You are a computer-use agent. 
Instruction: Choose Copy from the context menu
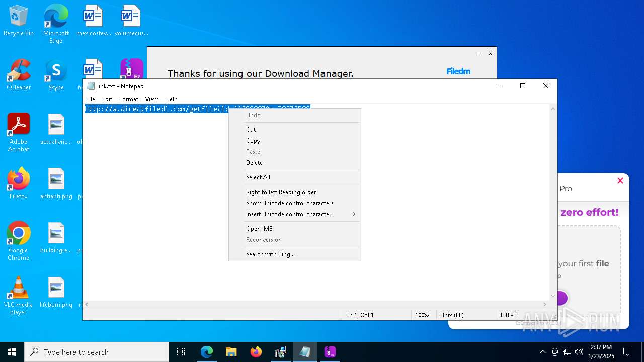(295, 141)
